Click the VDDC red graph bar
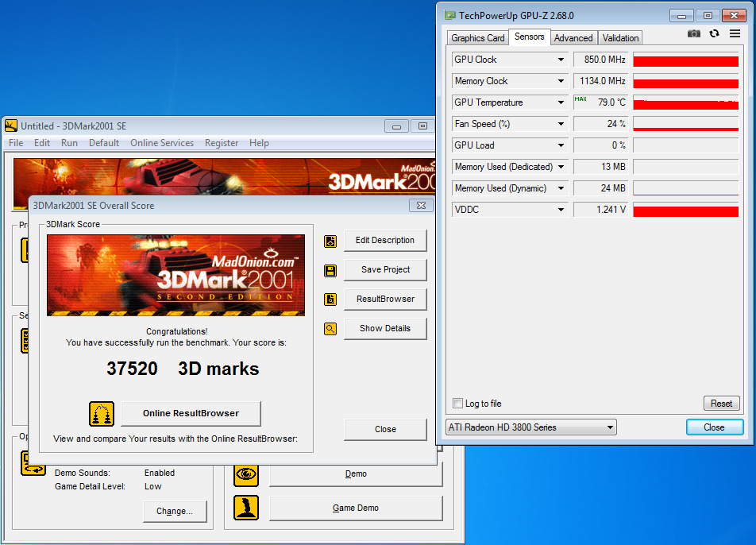The image size is (756, 545). (685, 210)
